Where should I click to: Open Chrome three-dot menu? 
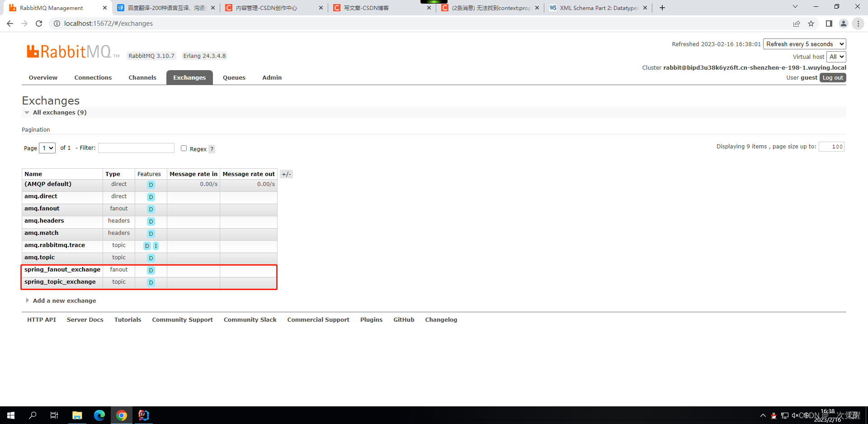pos(858,24)
